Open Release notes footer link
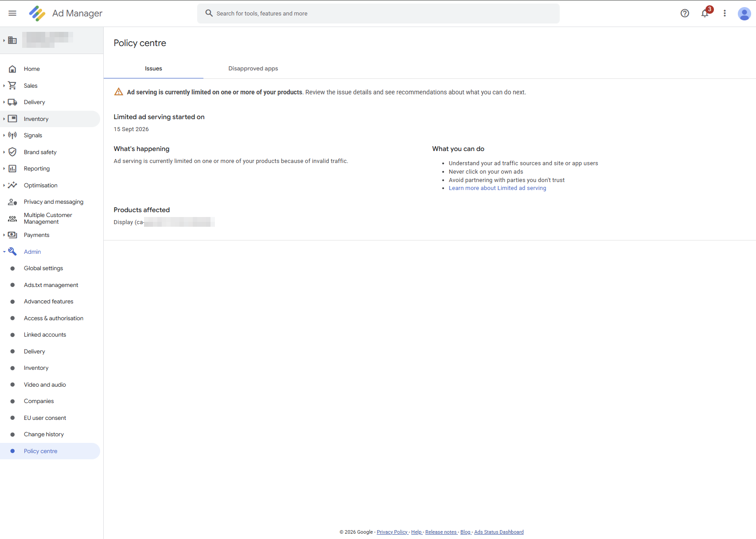This screenshot has height=539, width=756. coord(441,532)
